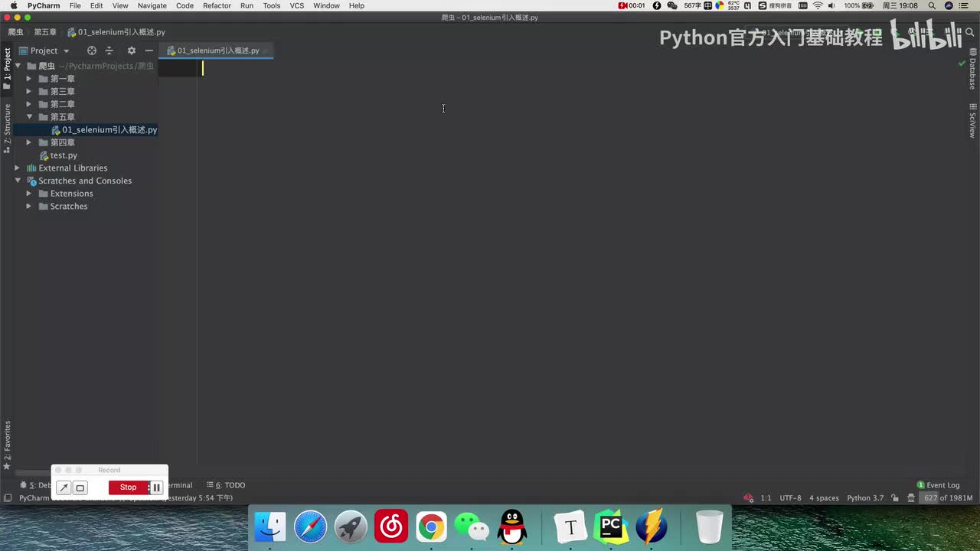
Task: Open the VCS menu
Action: tap(297, 5)
